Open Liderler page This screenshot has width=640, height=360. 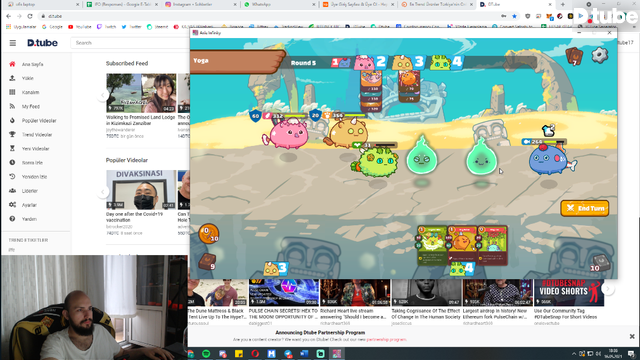(30, 191)
